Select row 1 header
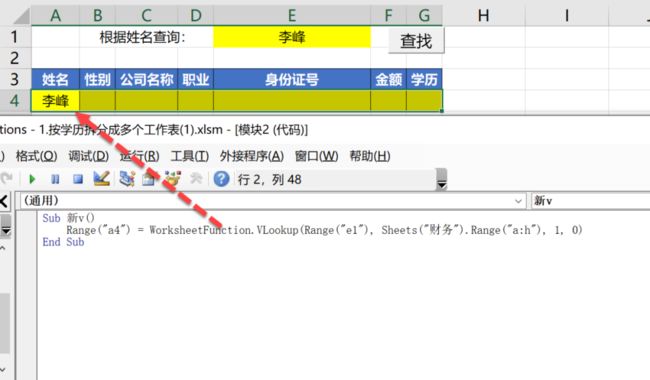Viewport: 650px width, 380px height. (x=15, y=37)
